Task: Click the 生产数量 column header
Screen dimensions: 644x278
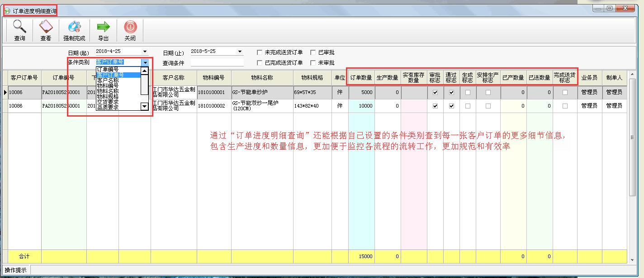Action: pyautogui.click(x=388, y=78)
